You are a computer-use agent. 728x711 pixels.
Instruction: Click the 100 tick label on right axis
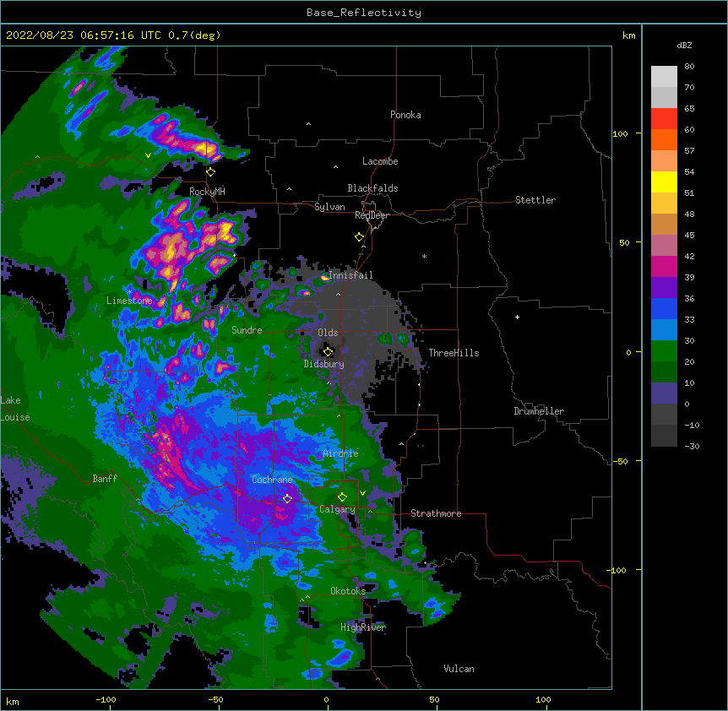click(620, 133)
